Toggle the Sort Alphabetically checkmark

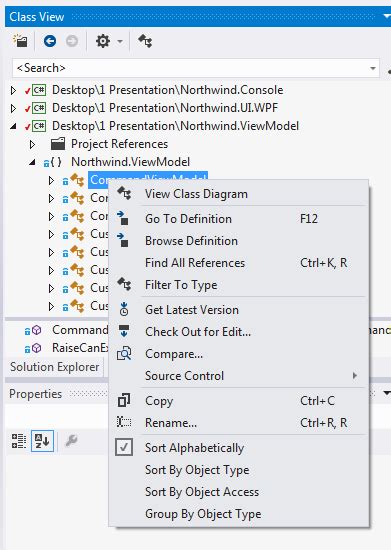(124, 448)
